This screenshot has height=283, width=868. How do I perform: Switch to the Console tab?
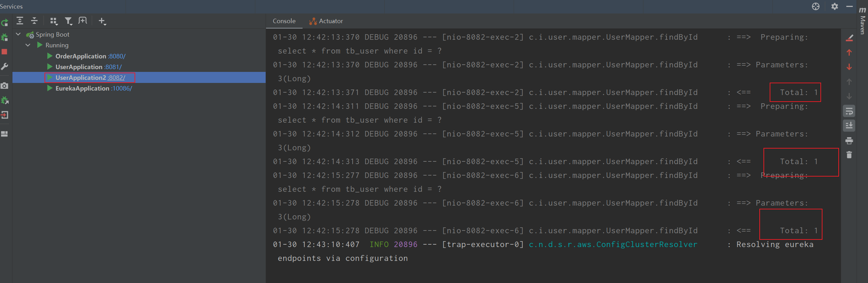[x=284, y=21]
